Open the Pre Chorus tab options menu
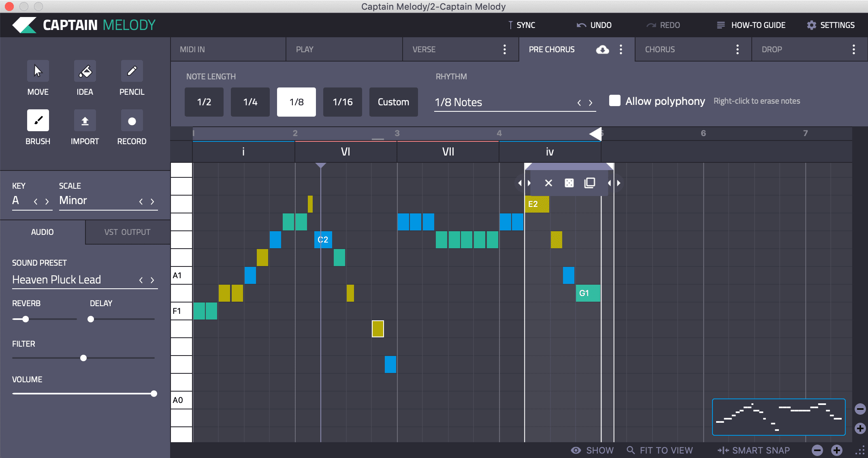 621,49
